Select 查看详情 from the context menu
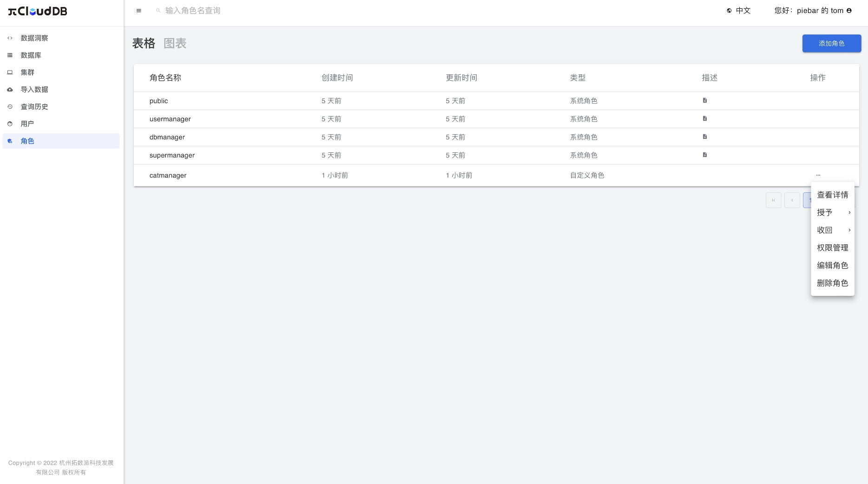 pyautogui.click(x=833, y=195)
